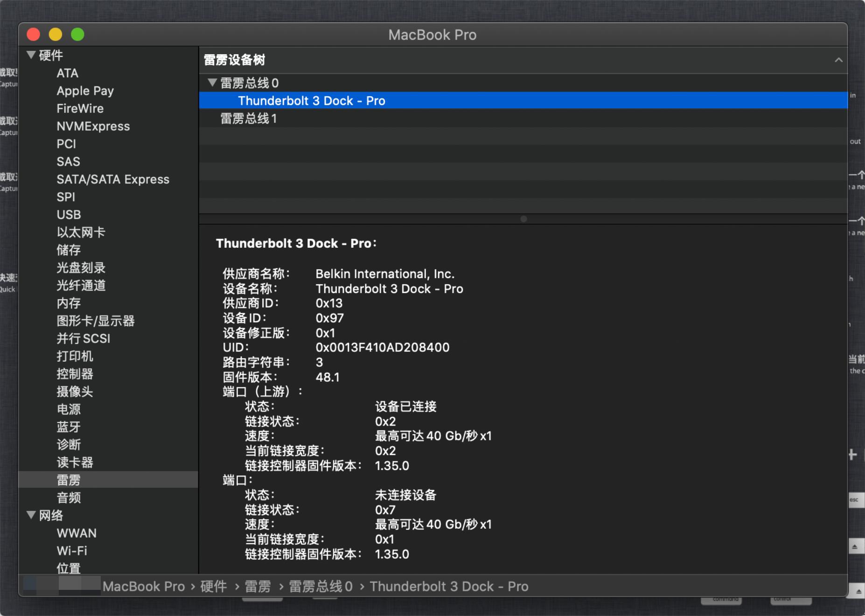
Task: Open the SAS hardware entry
Action: click(68, 162)
